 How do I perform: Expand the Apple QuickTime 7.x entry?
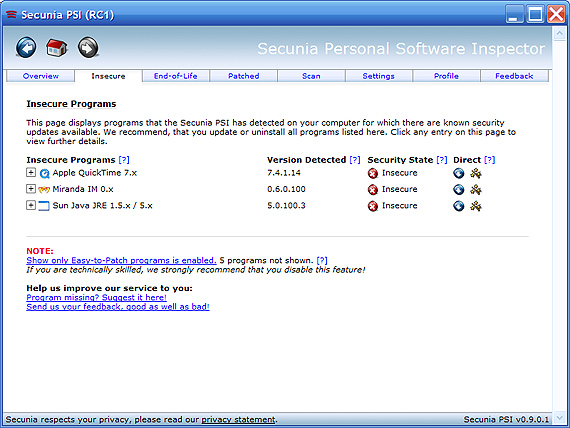(31, 172)
